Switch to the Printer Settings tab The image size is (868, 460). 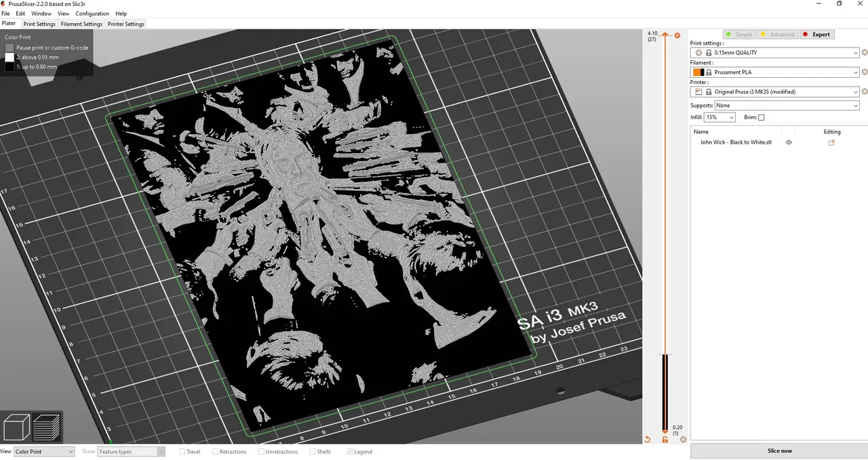point(126,24)
